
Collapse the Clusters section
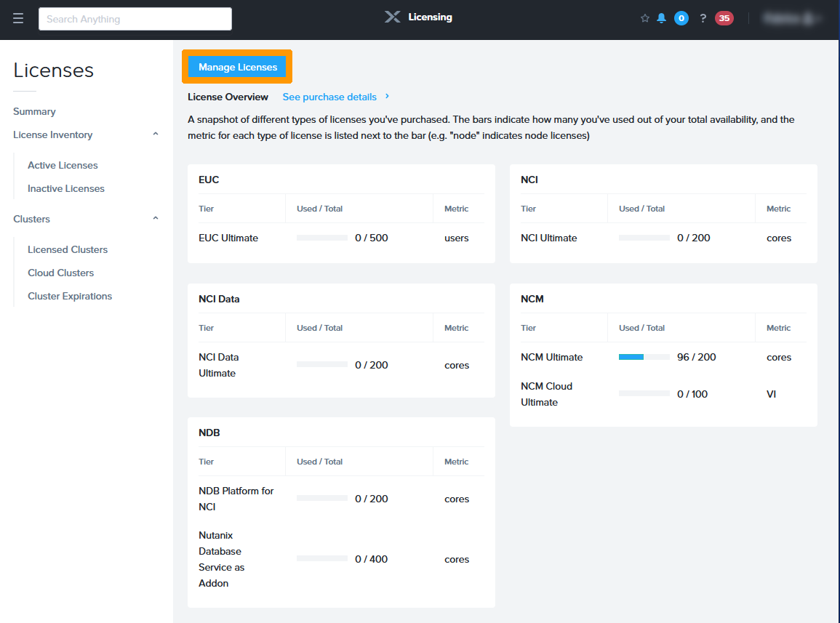coord(155,218)
